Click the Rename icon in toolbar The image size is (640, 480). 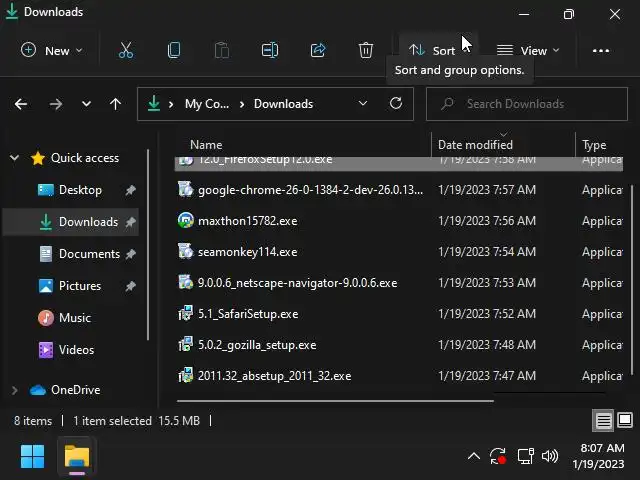click(270, 51)
